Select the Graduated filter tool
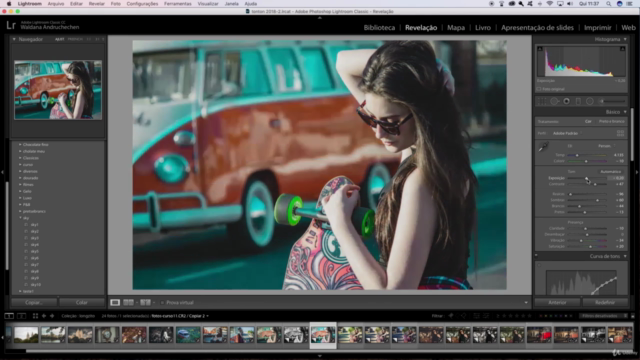This screenshot has height=360, width=640. click(x=578, y=101)
